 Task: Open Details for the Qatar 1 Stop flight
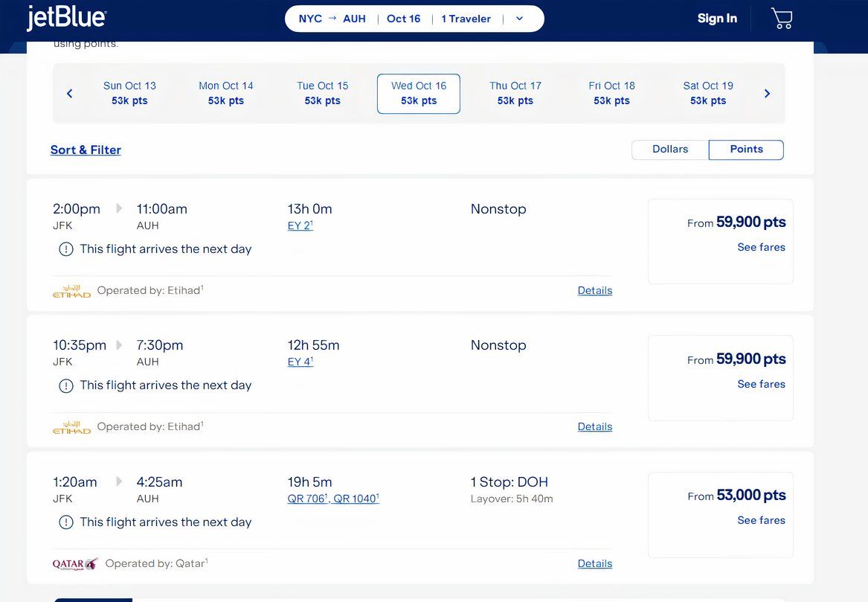coord(594,563)
